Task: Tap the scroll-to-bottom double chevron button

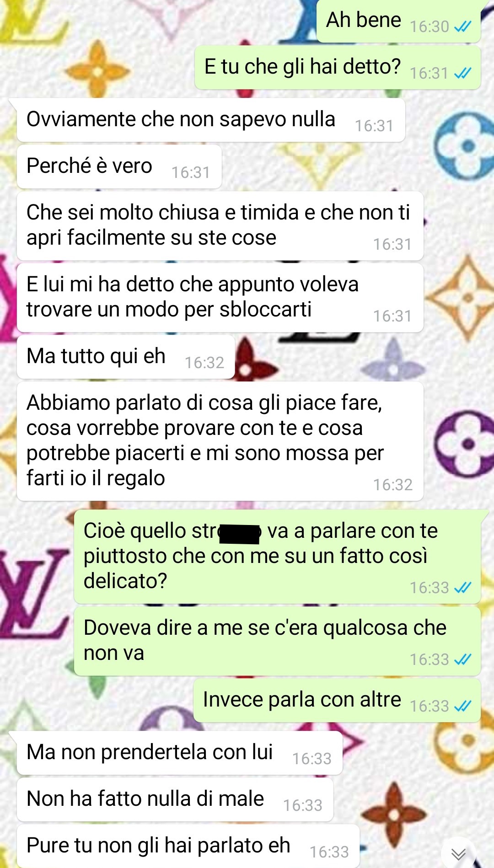Action: pos(458,853)
